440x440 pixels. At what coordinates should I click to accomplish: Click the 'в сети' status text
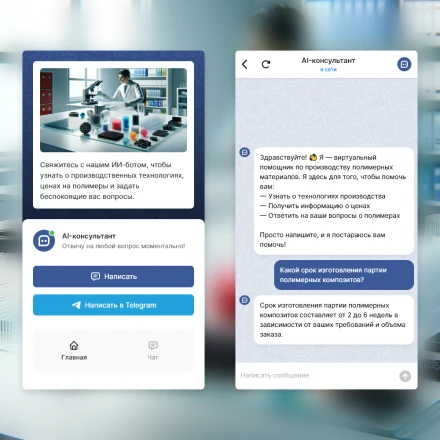[x=328, y=70]
